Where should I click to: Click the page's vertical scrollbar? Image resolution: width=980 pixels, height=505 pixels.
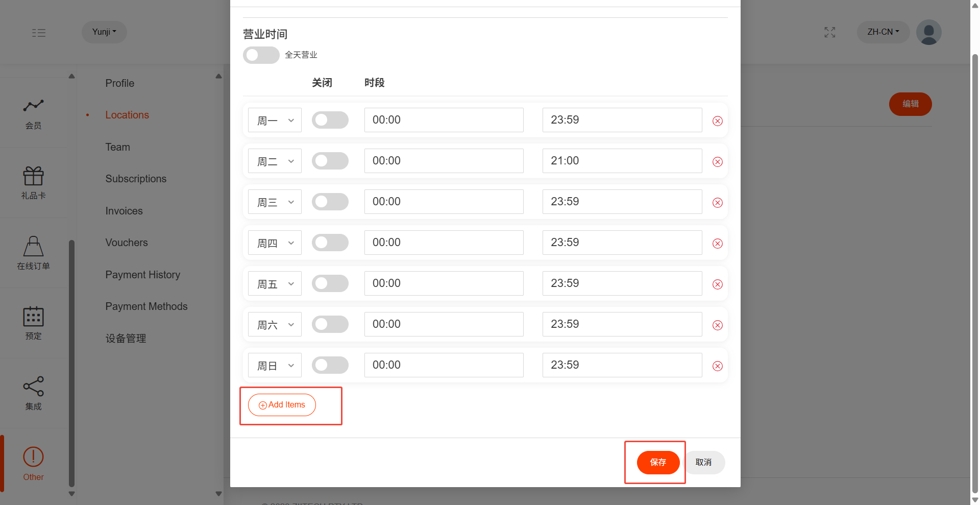point(975,255)
